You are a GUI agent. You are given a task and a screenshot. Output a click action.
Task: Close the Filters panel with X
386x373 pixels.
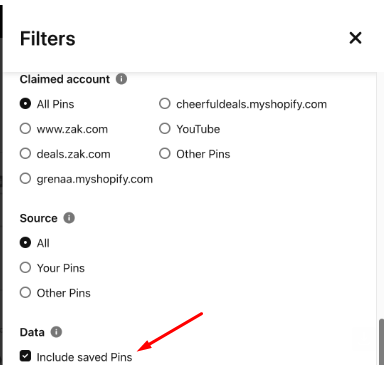pos(355,38)
